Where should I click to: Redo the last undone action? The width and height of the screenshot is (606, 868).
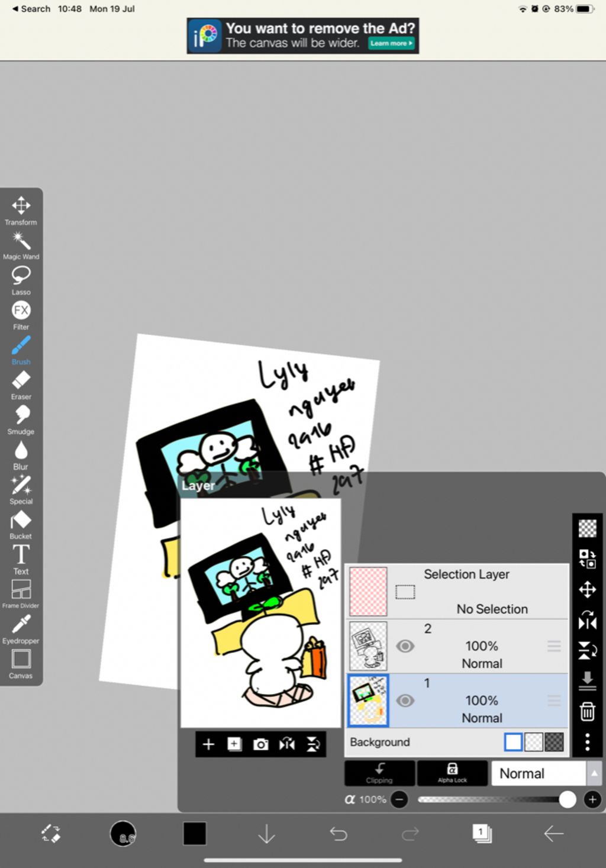click(x=410, y=834)
